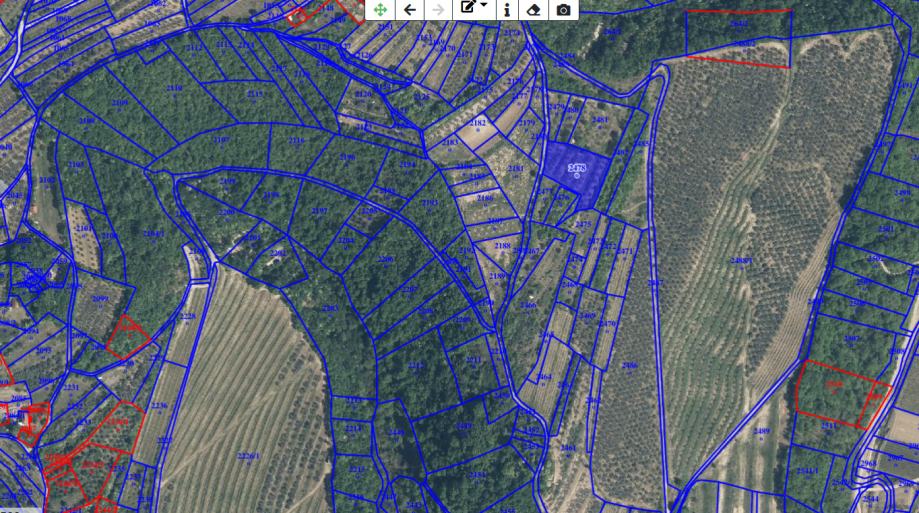
Task: Click parcel 2231 in lower left
Action: pyautogui.click(x=71, y=390)
